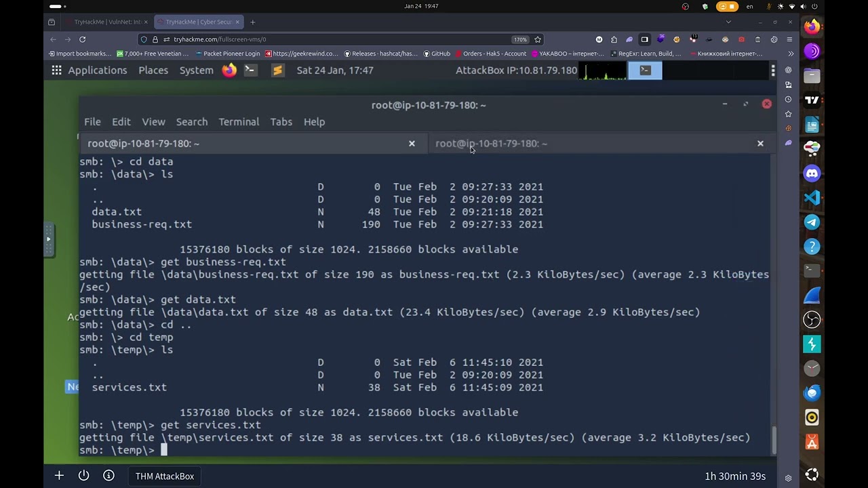Click the power button in bottom bar

click(83, 476)
